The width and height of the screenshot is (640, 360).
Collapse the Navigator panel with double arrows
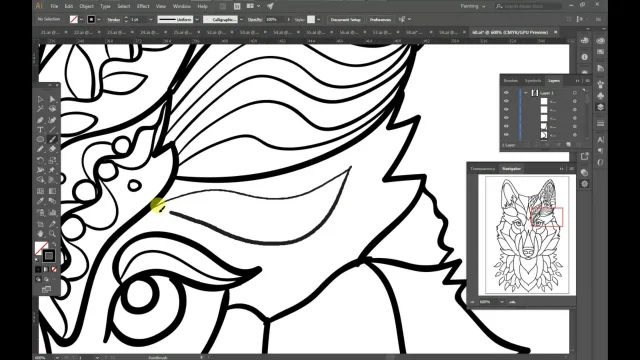click(562, 169)
